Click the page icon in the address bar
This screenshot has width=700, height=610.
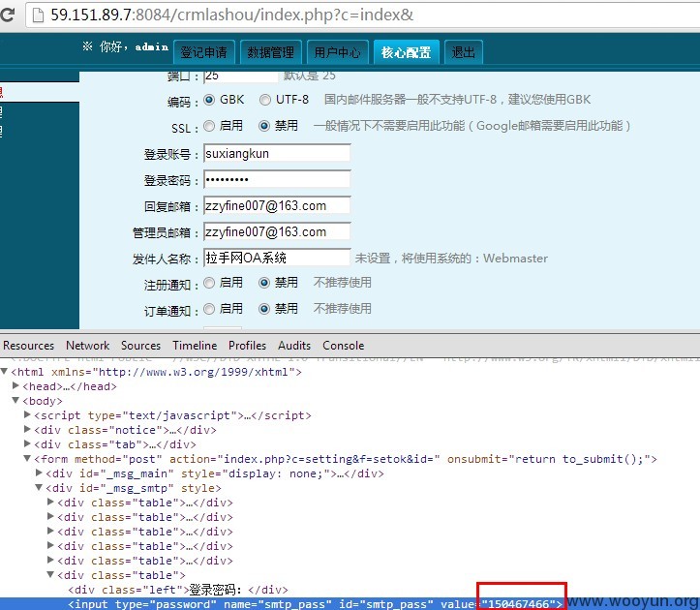coord(39,15)
